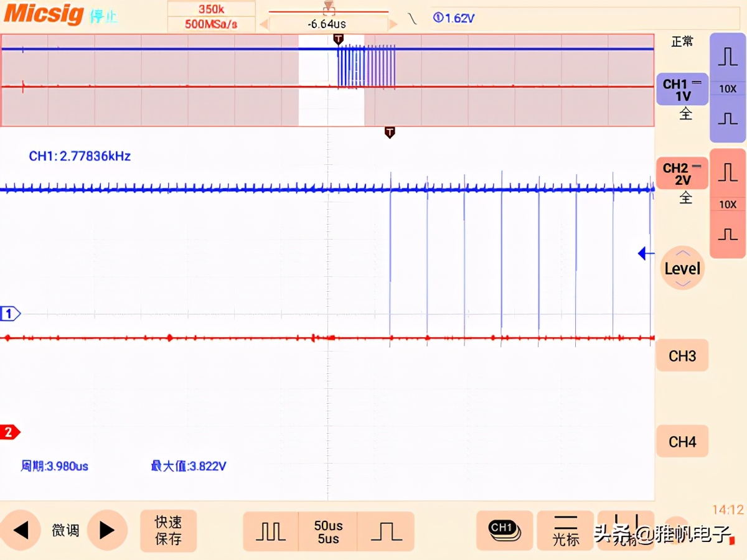The height and width of the screenshot is (560, 747).
Task: Tap the Micsig logo
Action: pos(44,14)
